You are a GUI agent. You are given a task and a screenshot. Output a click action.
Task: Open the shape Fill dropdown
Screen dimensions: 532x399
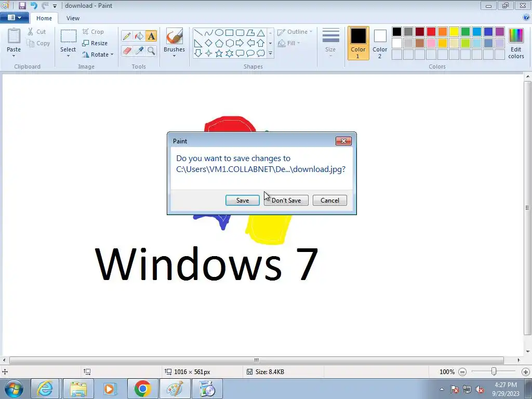pos(289,43)
